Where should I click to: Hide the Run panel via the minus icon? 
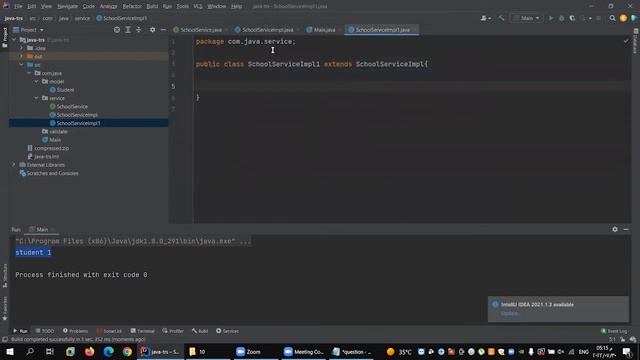point(626,229)
